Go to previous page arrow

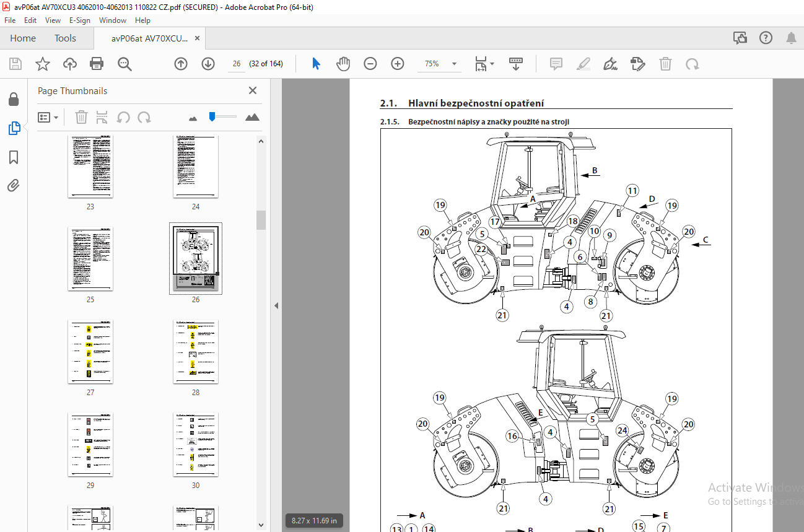(181, 64)
